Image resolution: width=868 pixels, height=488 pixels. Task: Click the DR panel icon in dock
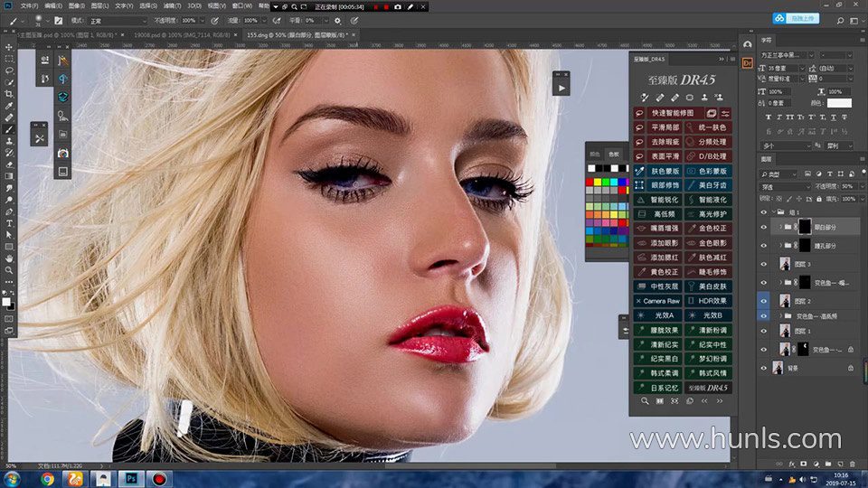[x=748, y=63]
